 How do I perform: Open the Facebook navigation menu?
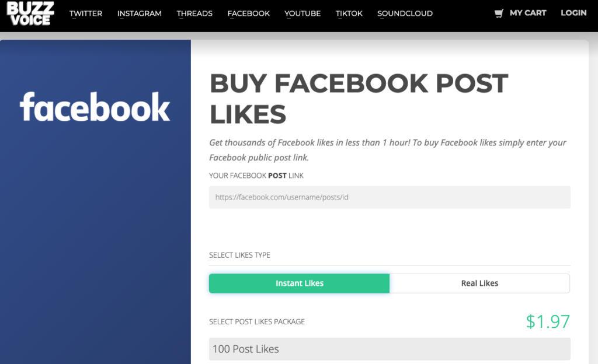click(249, 13)
